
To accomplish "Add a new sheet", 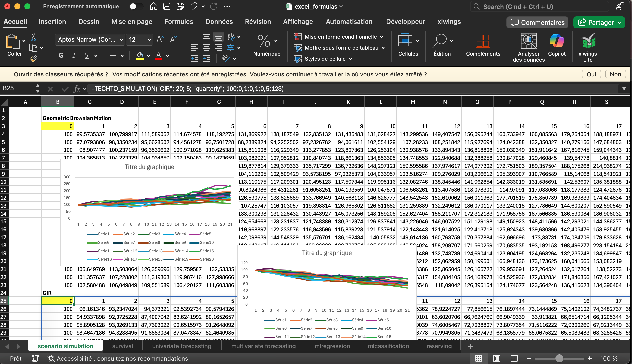I will [470, 346].
